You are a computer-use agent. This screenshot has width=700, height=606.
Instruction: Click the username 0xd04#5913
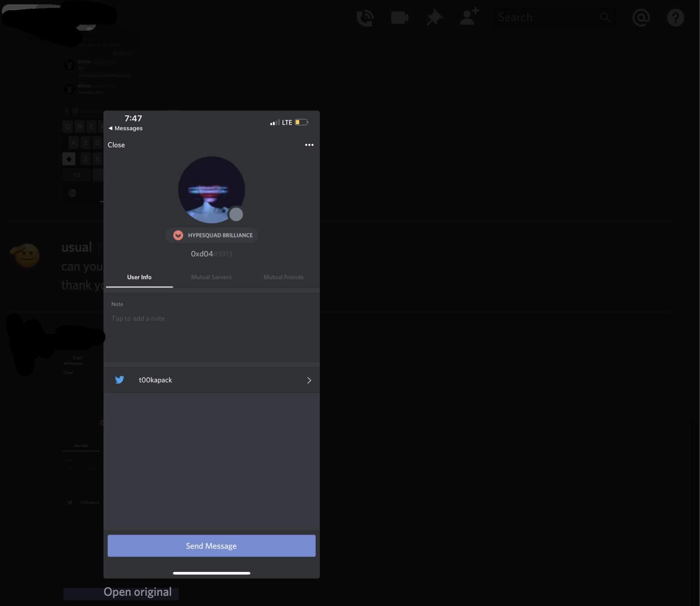212,254
